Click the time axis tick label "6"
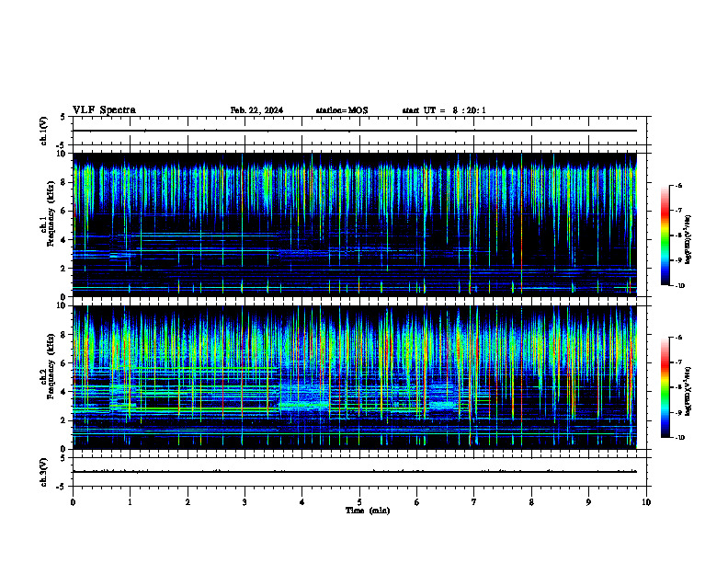 [417, 502]
